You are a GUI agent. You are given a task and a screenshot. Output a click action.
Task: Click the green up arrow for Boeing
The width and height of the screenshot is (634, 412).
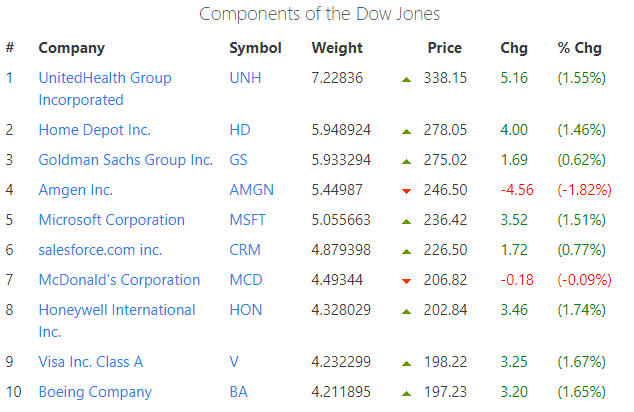(x=406, y=392)
